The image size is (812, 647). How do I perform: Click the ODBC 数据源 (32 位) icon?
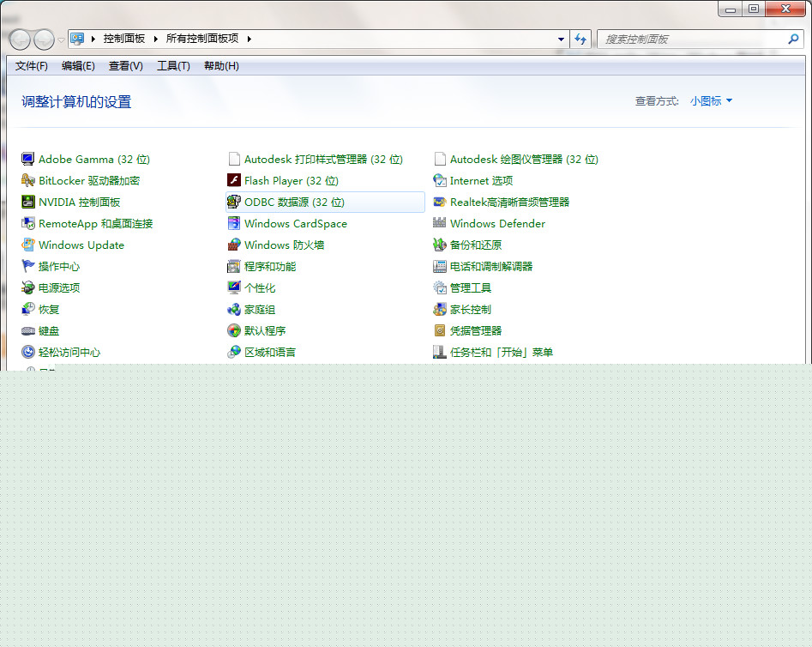[234, 202]
